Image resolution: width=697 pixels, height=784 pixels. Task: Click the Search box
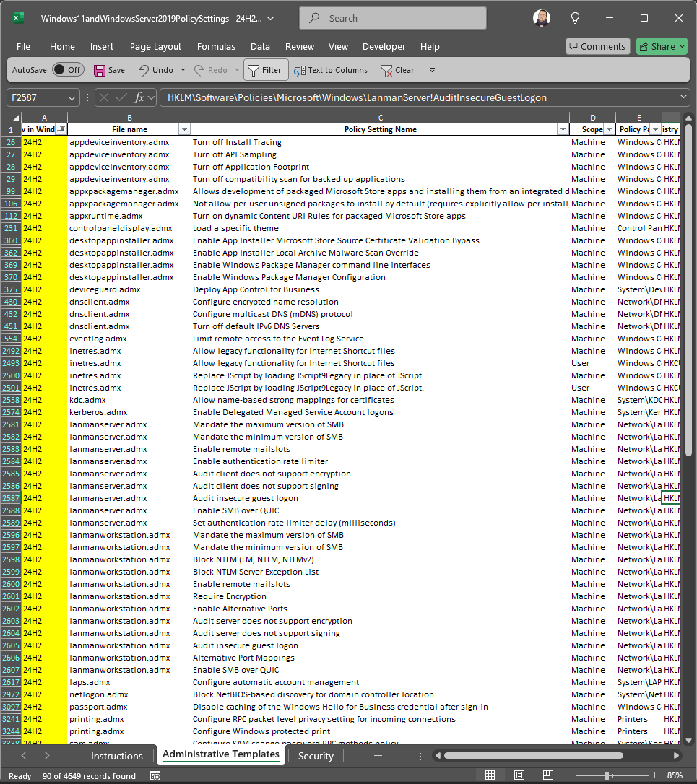click(x=393, y=18)
